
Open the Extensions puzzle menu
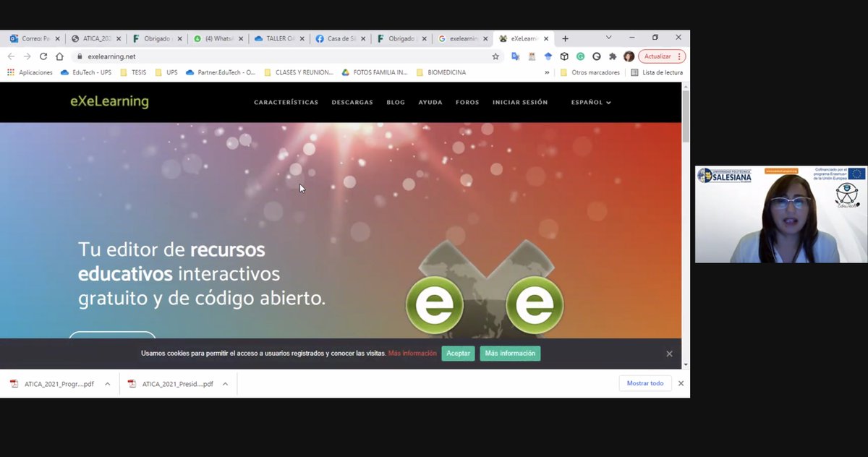613,56
